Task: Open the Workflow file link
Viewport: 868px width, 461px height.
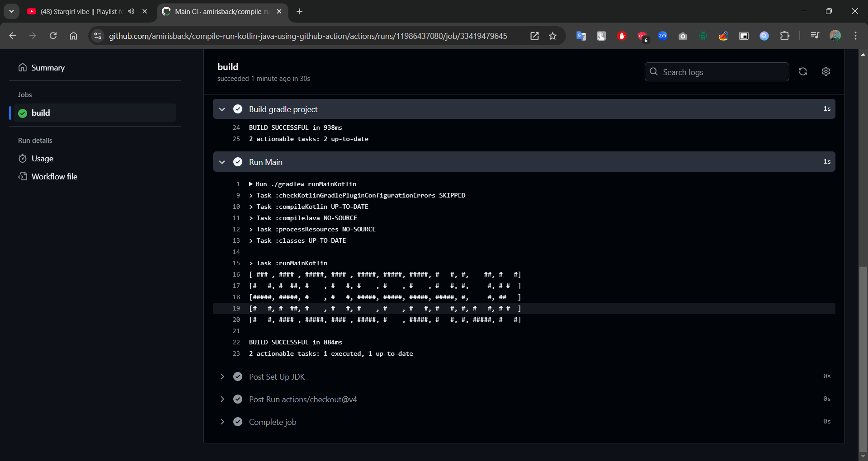Action: [54, 177]
